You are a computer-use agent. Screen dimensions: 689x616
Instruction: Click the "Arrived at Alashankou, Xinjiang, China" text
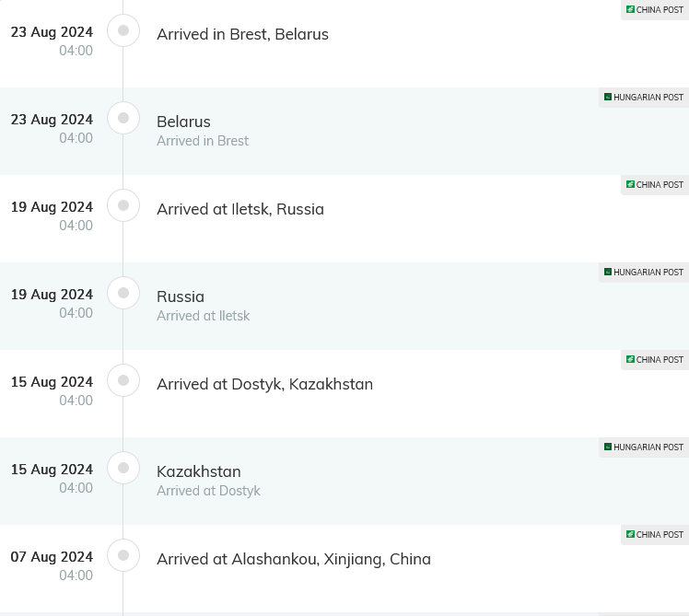tap(294, 559)
